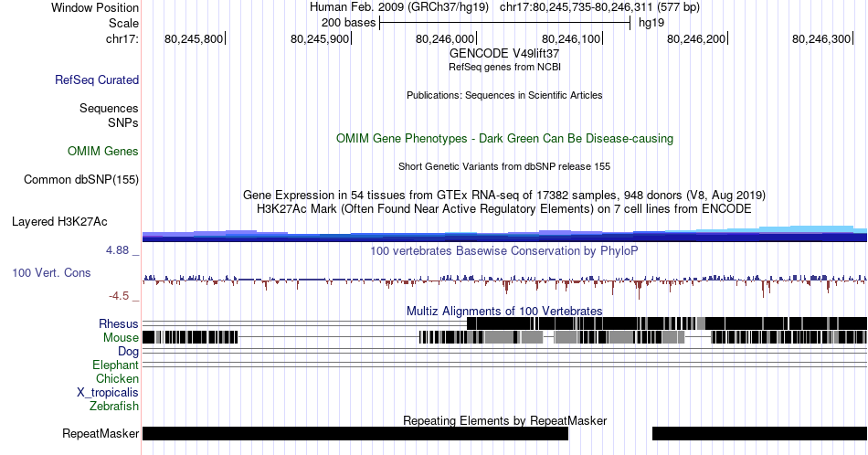The image size is (868, 455).
Task: Click the Window Position label
Action: coord(95,7)
